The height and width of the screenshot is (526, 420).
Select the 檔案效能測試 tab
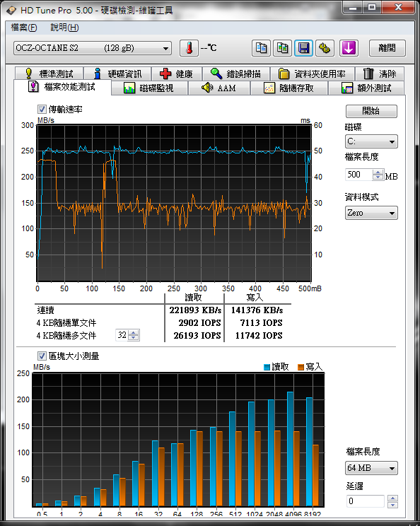coord(62,87)
